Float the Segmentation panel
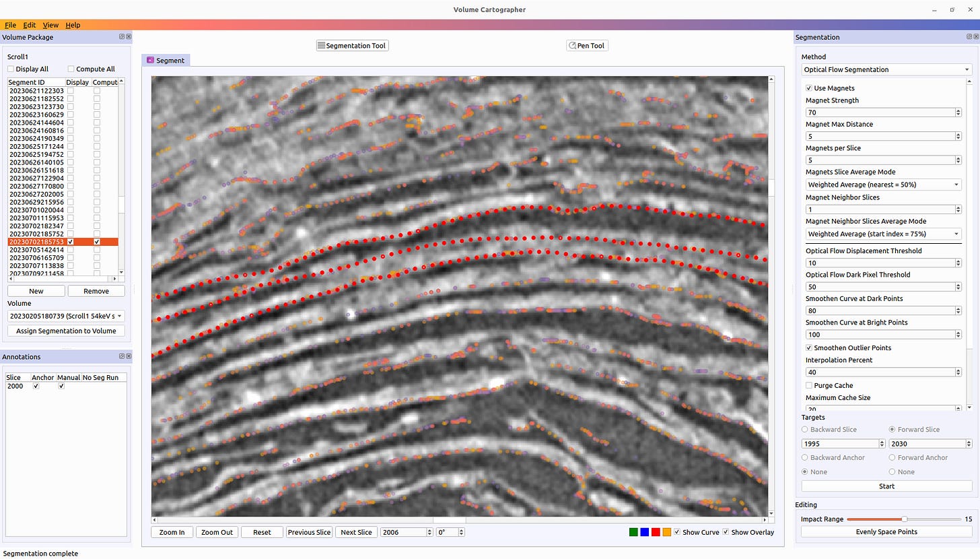This screenshot has height=559, width=980. point(969,37)
